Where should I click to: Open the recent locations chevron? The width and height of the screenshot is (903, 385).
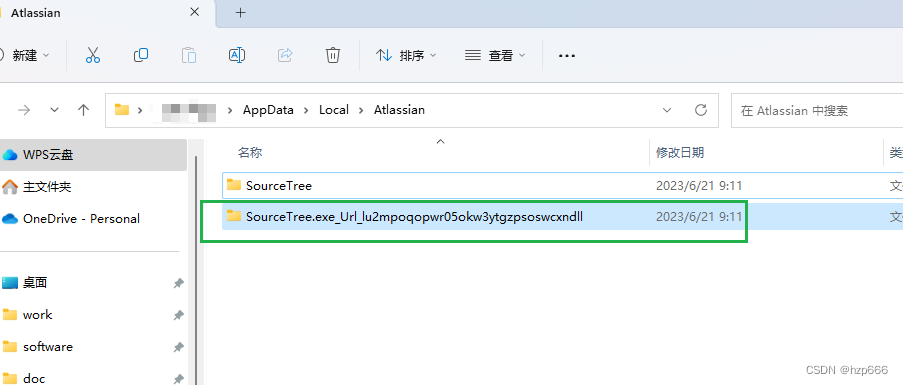(x=55, y=110)
